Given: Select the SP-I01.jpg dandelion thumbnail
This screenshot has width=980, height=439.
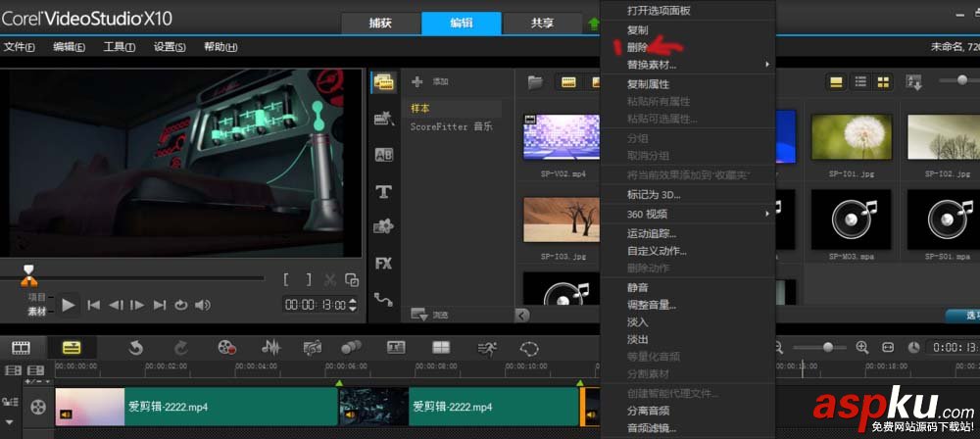Looking at the screenshot, I should click(852, 137).
